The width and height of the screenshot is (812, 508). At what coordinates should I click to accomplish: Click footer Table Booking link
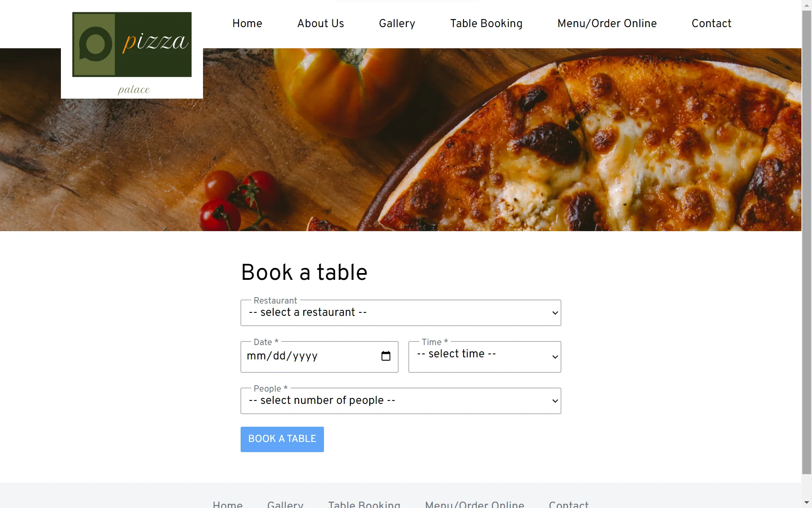click(365, 504)
